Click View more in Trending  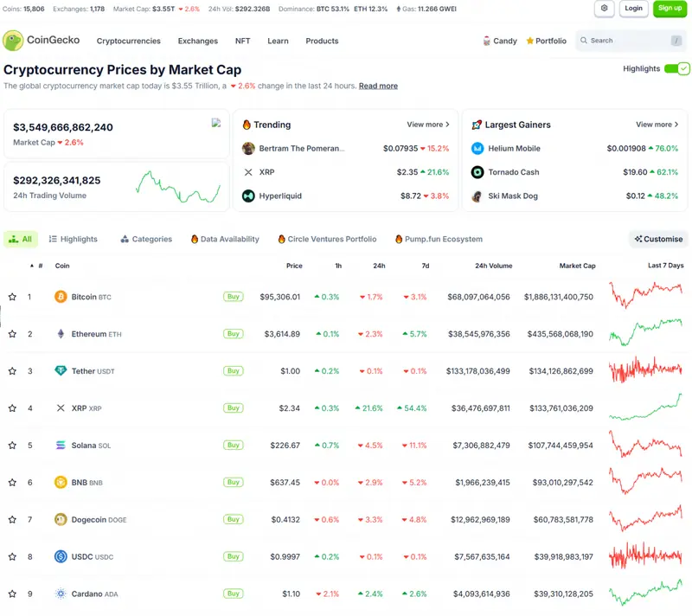(x=428, y=125)
